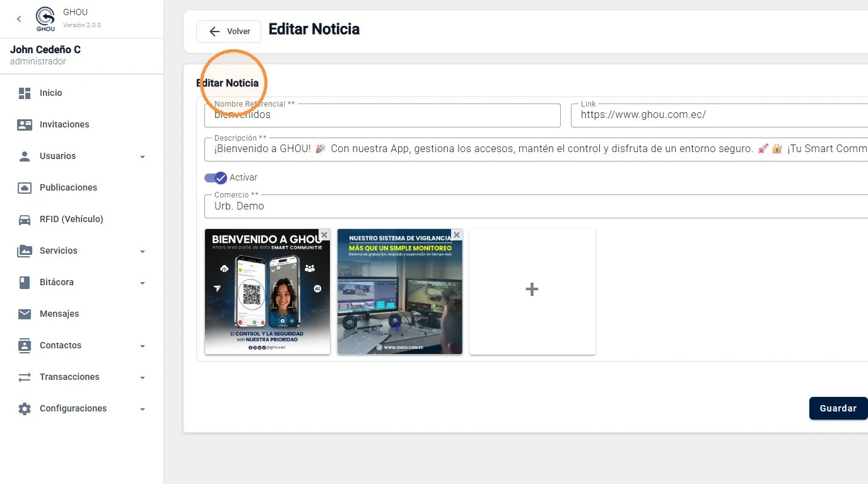Remove the vigilancia monitoreo image
The width and height of the screenshot is (868, 484).
(457, 235)
